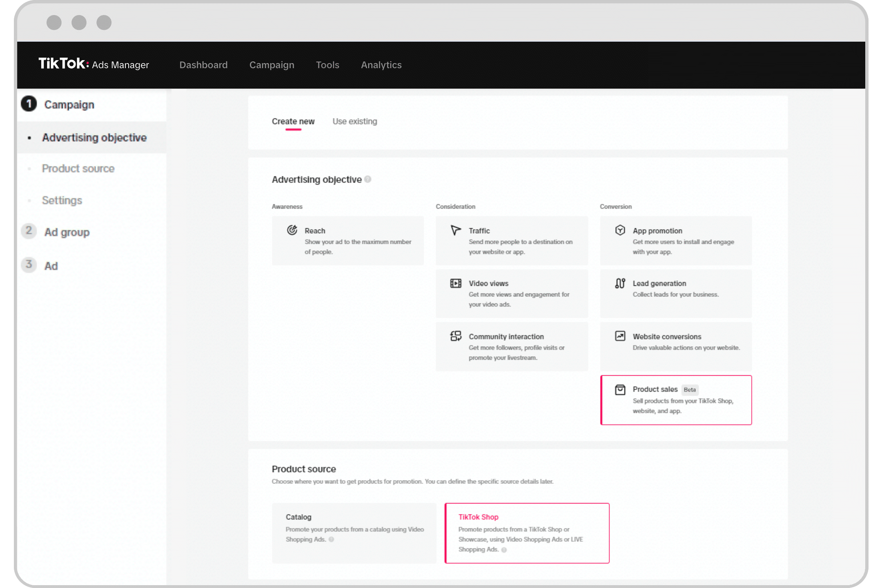Switch to the Create new tab

coord(293,121)
